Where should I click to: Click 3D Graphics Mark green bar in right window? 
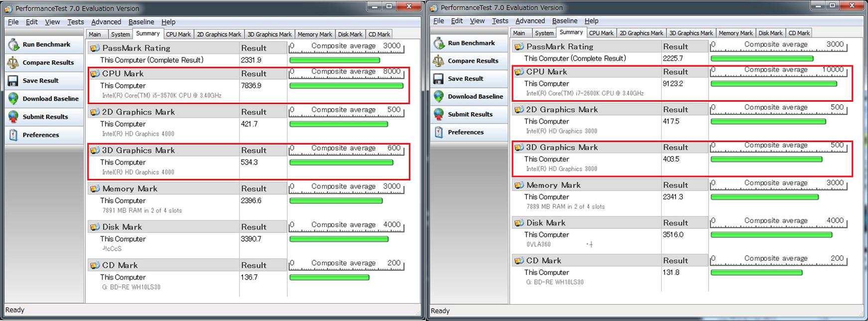point(766,160)
